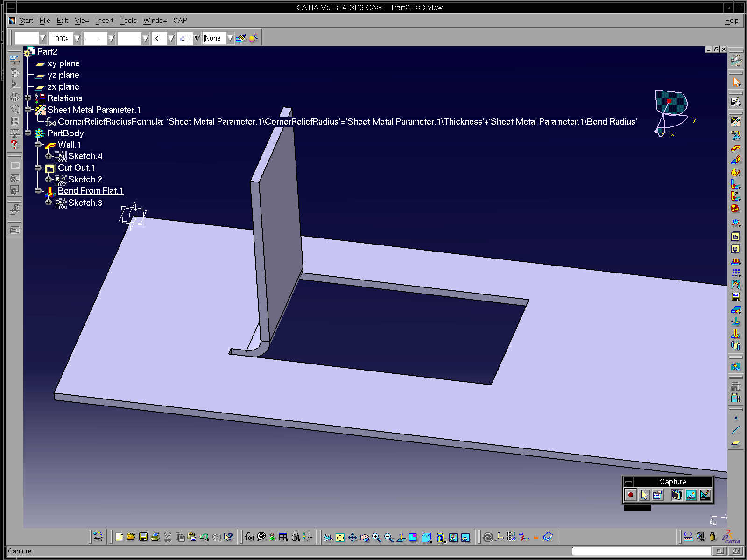Click the Normal View icon
The height and width of the screenshot is (560, 747).
[401, 538]
